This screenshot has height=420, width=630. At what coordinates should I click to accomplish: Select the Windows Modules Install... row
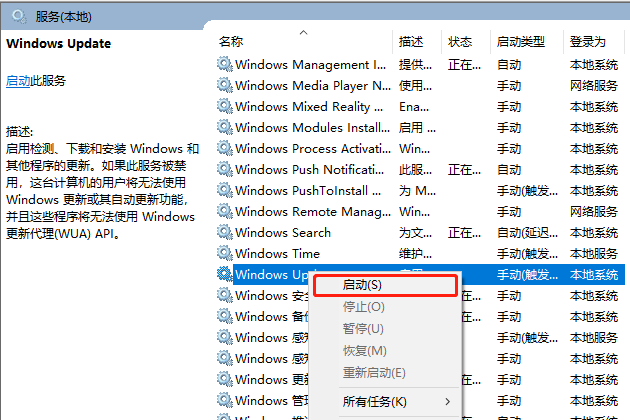421,127
